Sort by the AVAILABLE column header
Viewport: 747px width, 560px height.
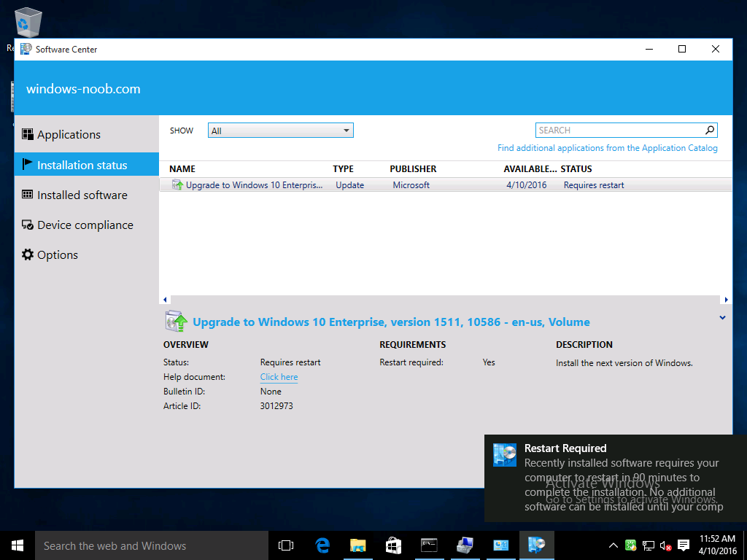click(530, 169)
